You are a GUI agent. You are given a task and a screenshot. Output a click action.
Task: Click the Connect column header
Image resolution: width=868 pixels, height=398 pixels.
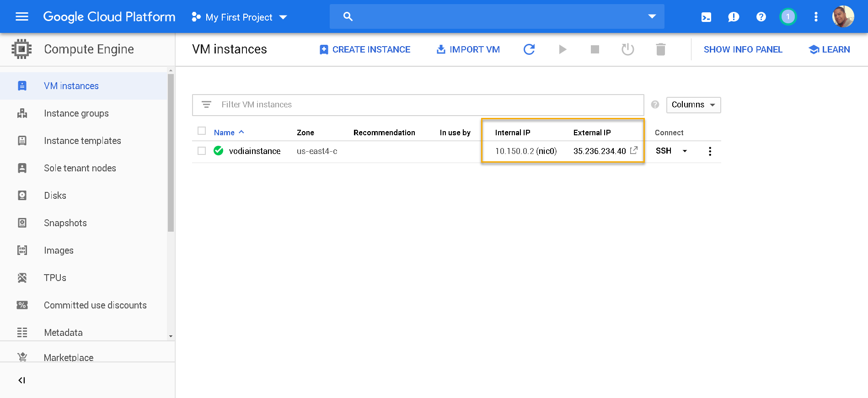click(669, 133)
